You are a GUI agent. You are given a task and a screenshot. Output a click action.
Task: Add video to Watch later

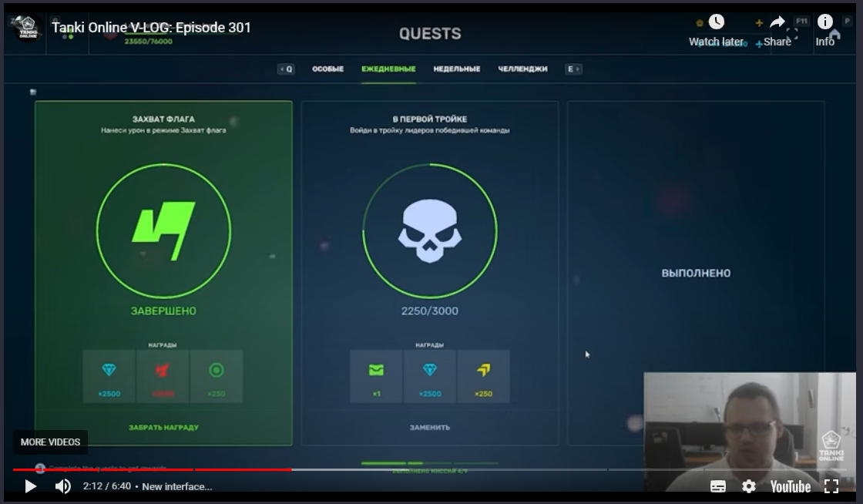[716, 31]
